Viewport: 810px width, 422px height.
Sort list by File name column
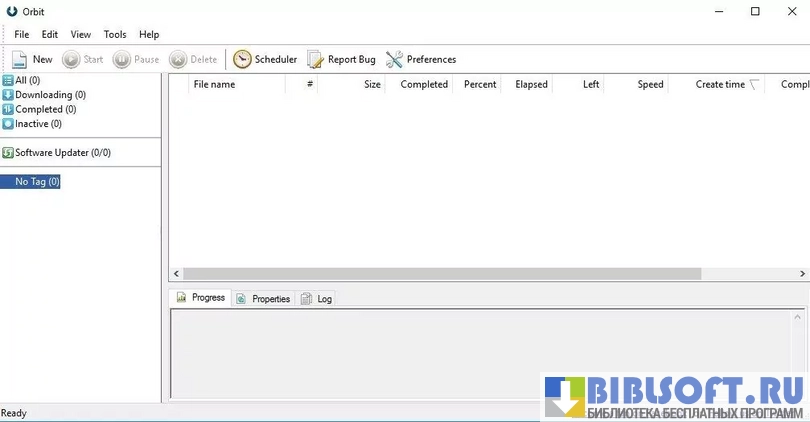[x=214, y=85]
